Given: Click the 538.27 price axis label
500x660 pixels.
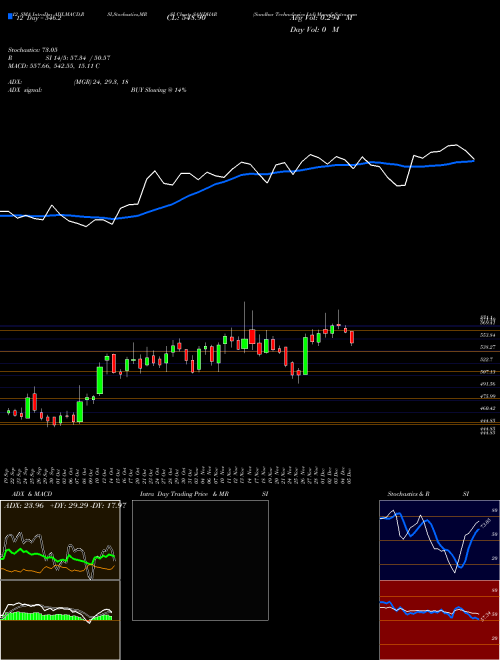Looking at the screenshot, I should pos(487,347).
